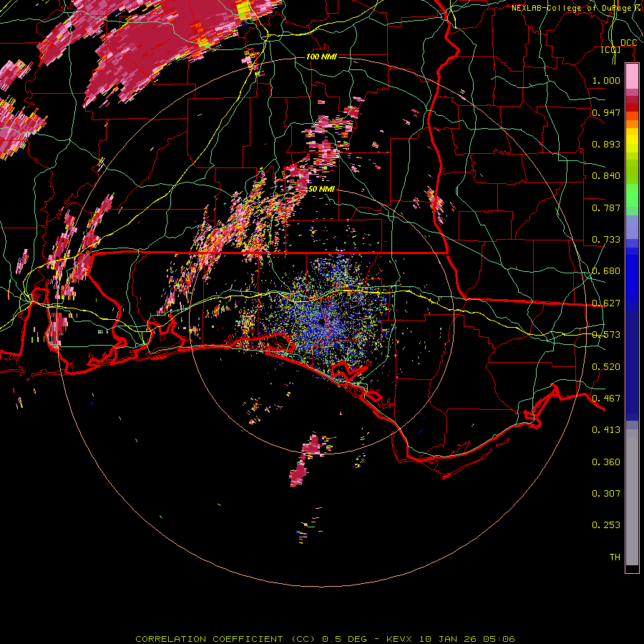
Task: Click the 10 JAN 26 date text
Action: (447, 639)
